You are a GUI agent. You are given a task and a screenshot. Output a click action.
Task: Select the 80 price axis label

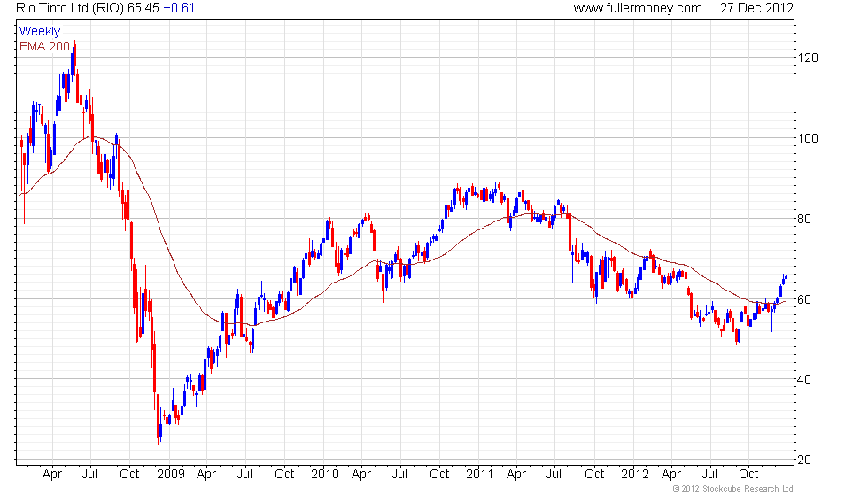pos(804,219)
